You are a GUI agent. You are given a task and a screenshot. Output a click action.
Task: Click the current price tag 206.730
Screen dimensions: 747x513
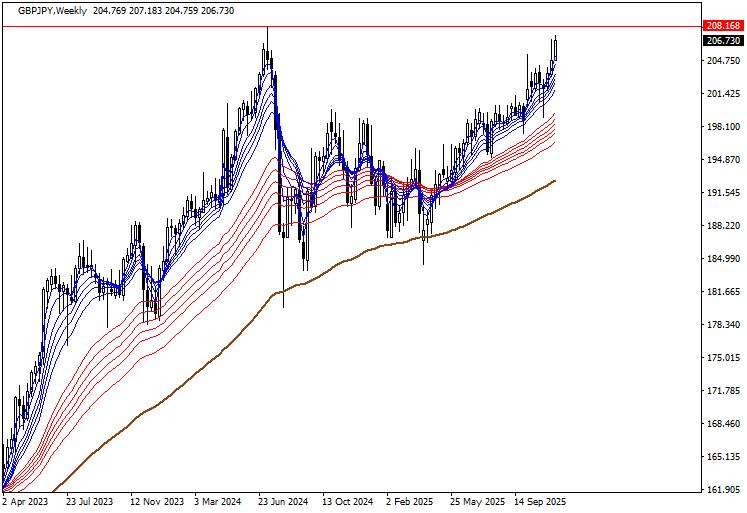[x=722, y=41]
